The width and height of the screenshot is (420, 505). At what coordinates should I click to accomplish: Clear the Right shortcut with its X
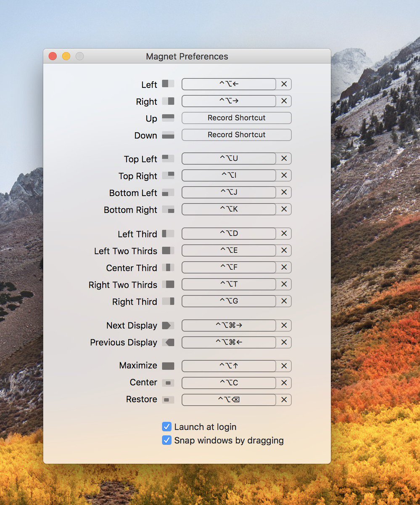point(284,101)
